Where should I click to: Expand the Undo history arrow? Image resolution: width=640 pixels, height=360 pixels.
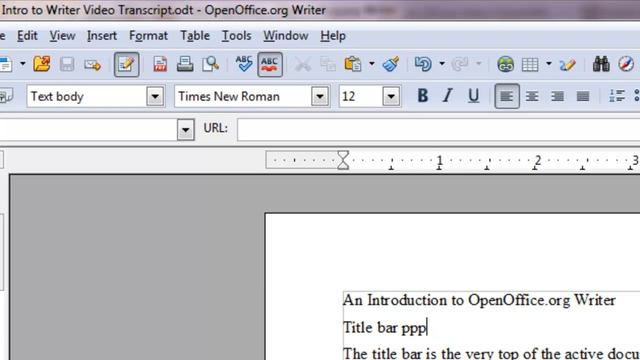click(x=442, y=64)
